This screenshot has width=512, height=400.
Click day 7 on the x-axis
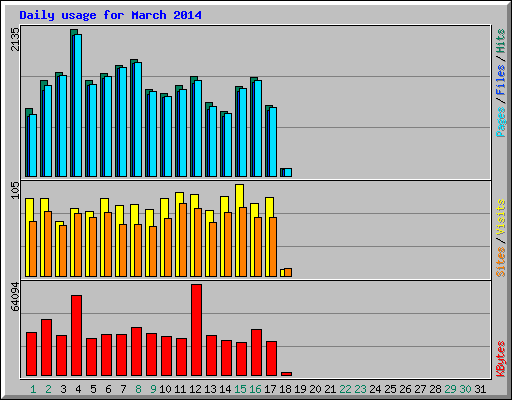pos(123,389)
